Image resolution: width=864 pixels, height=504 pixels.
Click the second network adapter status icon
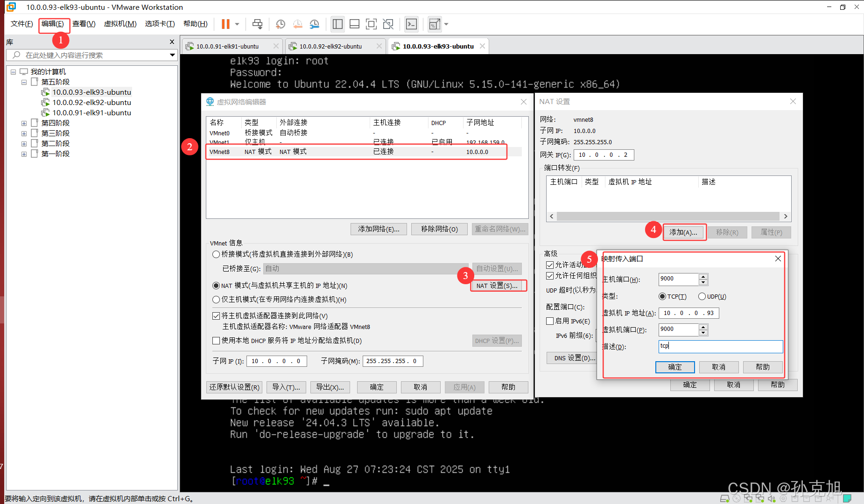760,498
